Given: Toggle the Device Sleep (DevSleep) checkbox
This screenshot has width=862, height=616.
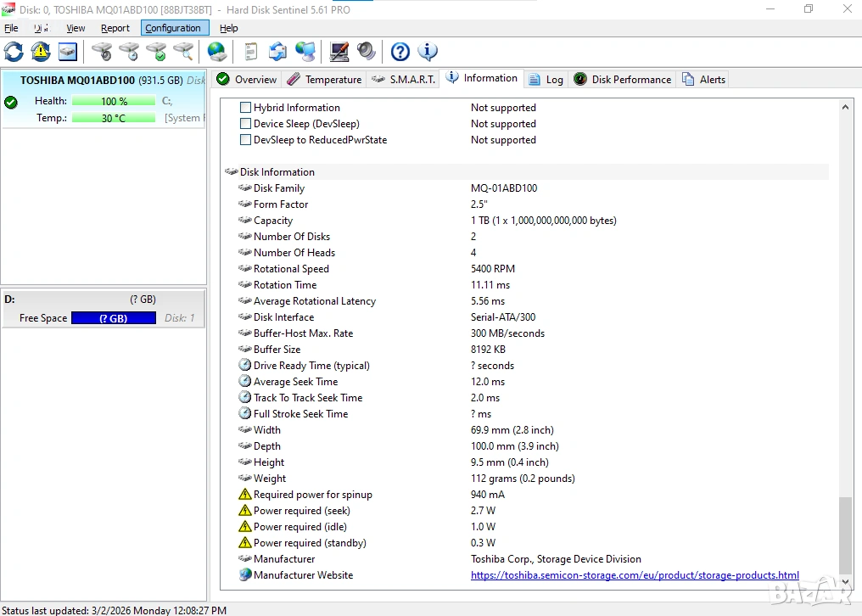Looking at the screenshot, I should point(245,124).
